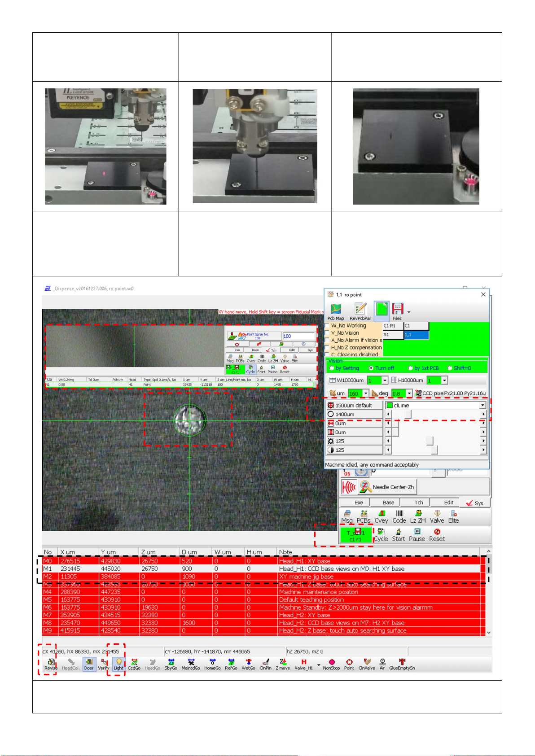Screen dimensions: 535x756
Task: Open the Valve_H1 dropdown arrow
Action: point(319,664)
